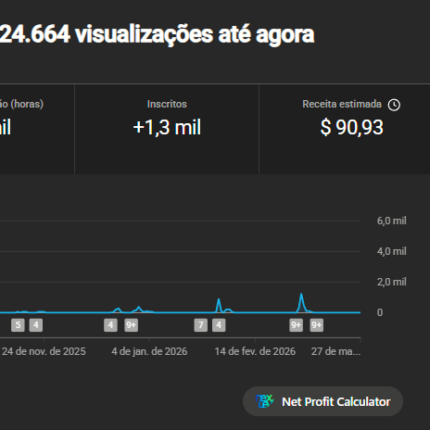Click the '9+' marker near 4 de jan.
This screenshot has width=430, height=430.
point(131,325)
